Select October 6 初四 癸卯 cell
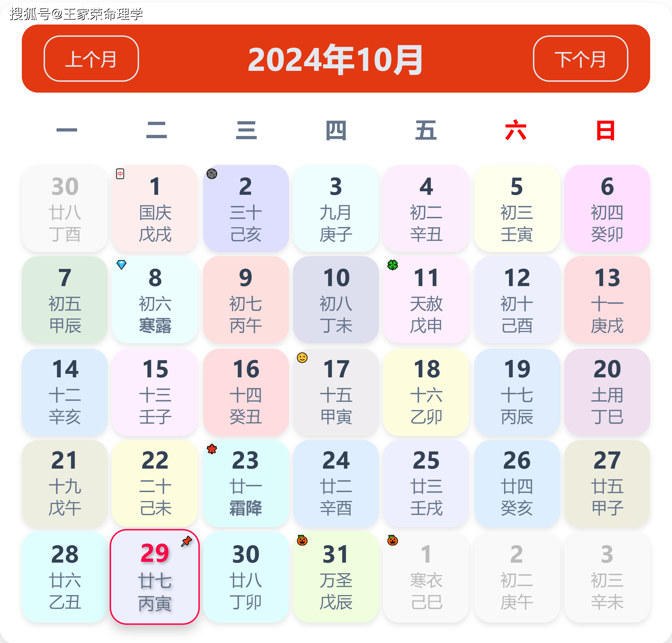Viewport: 672px width, 643px height. click(607, 209)
